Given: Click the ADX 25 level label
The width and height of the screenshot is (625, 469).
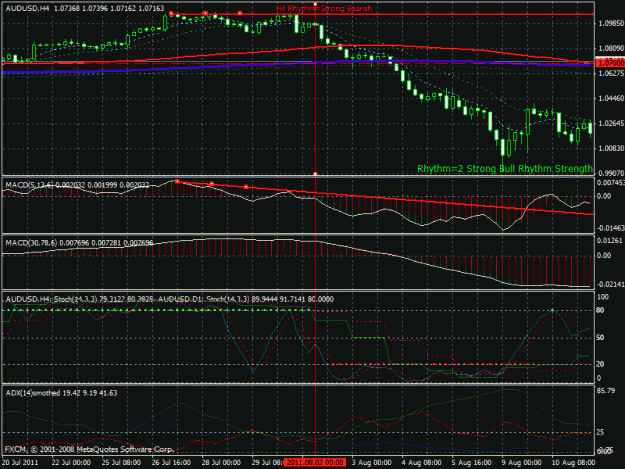Looking at the screenshot, I should click(x=600, y=432).
